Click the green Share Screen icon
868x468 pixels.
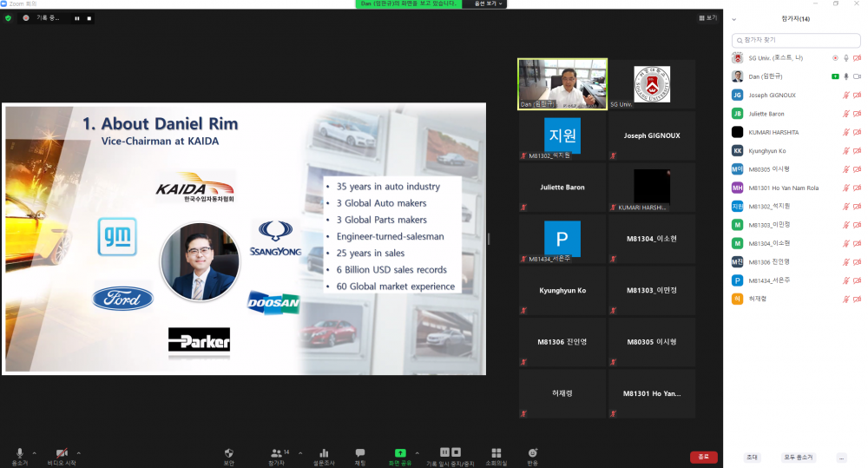click(x=399, y=453)
